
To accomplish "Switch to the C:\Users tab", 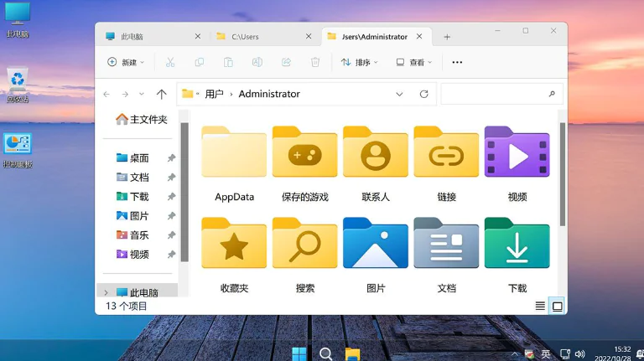I will 264,37.
